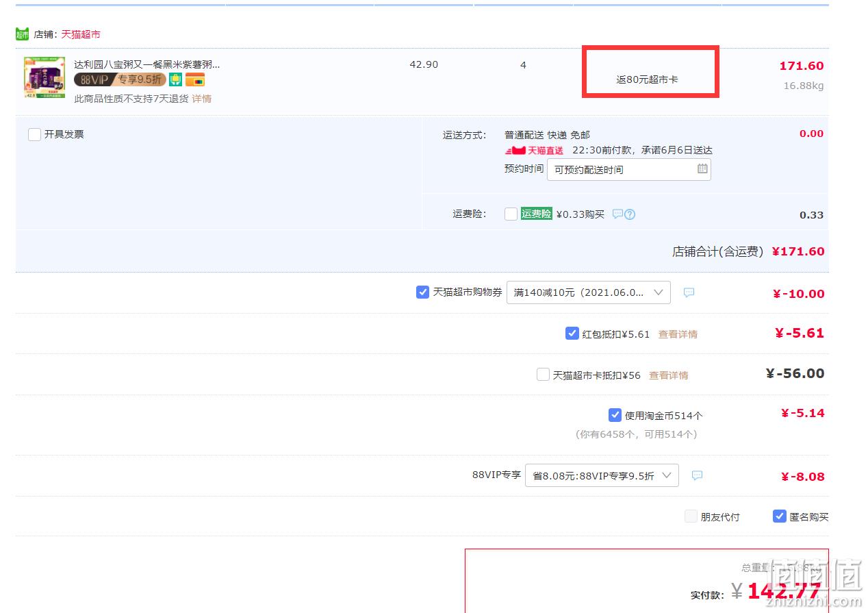Click the 返80元超市卡 promotion text
The image size is (868, 613).
(x=647, y=79)
